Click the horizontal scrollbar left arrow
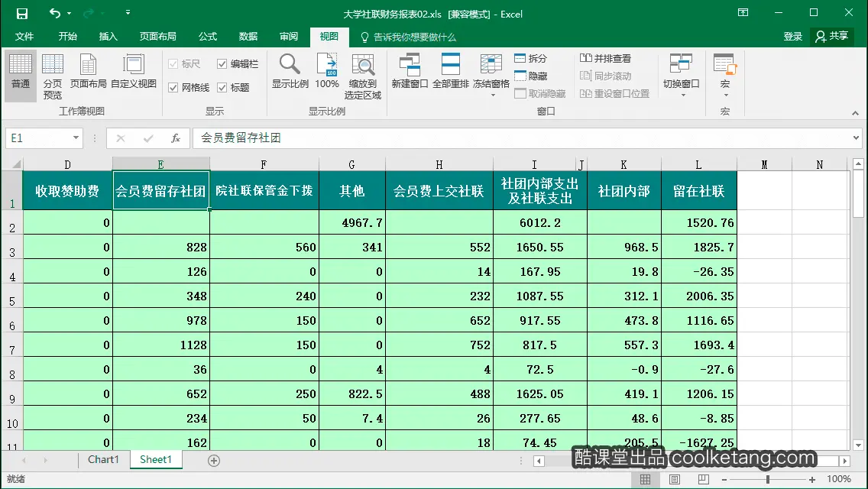The height and width of the screenshot is (489, 868). point(539,461)
